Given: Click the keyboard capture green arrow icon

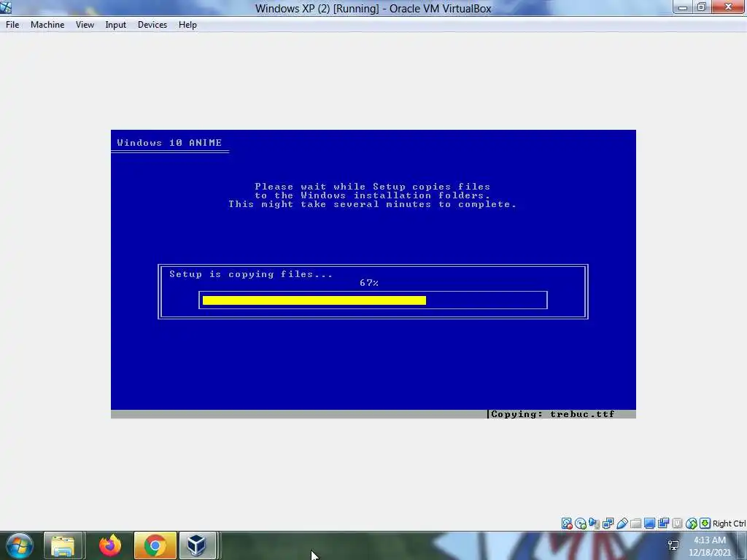Looking at the screenshot, I should point(705,524).
